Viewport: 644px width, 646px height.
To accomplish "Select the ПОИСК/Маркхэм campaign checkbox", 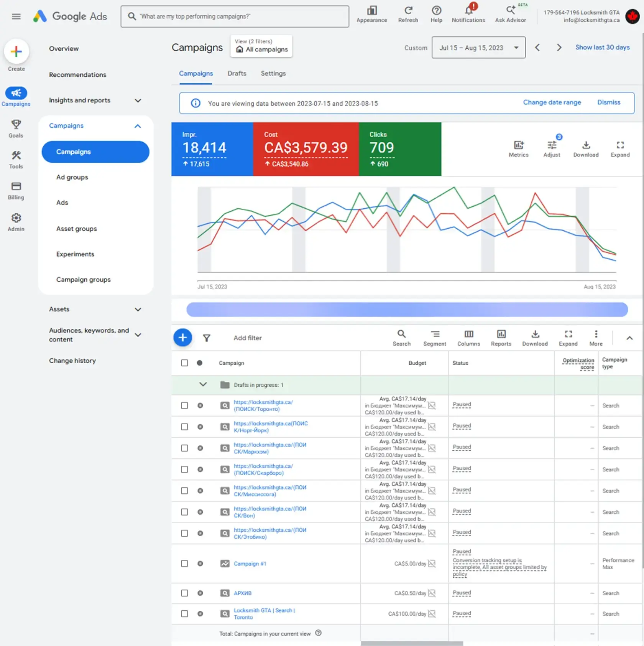I will point(184,448).
